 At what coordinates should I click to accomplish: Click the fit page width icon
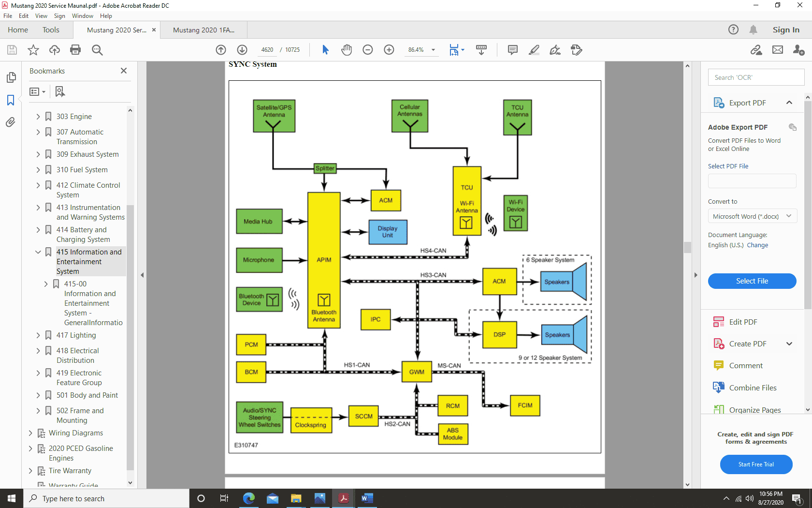click(454, 50)
